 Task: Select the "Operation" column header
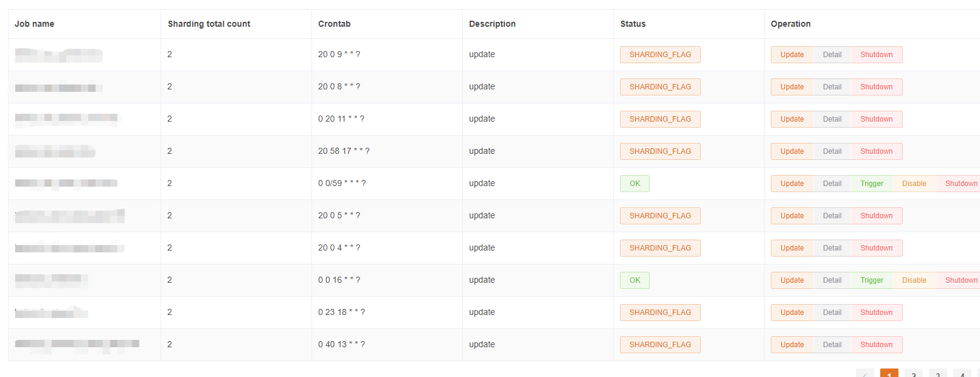coord(790,24)
